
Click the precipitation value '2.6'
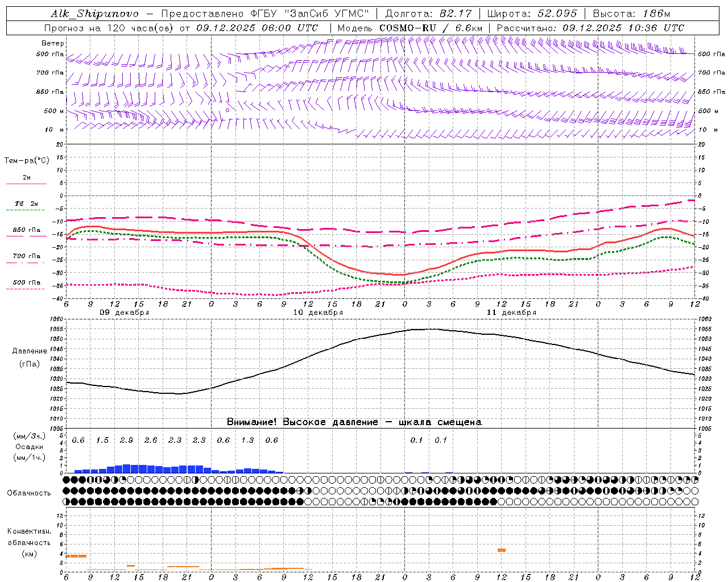(151, 440)
